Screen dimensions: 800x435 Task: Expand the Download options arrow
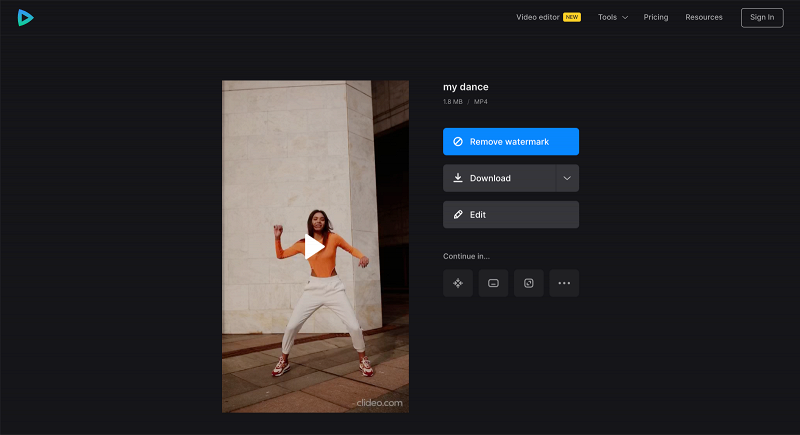click(567, 178)
